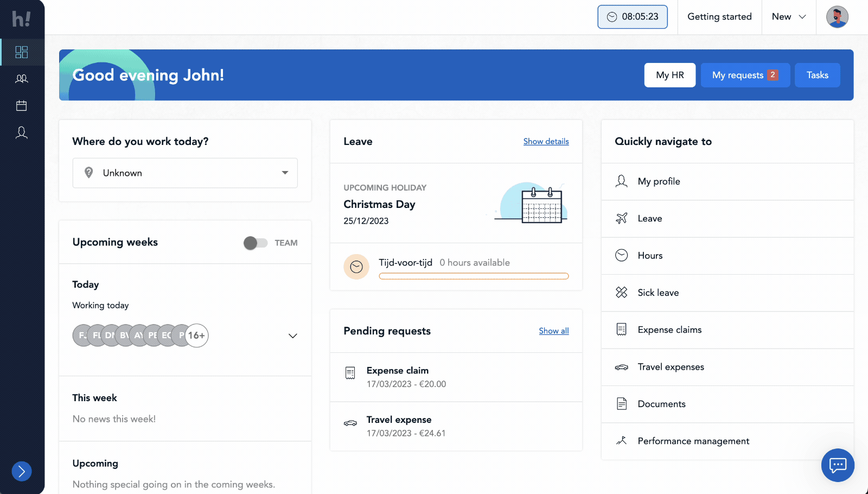Open Getting started menu item
Screen dimensions: 868x494
[719, 17]
